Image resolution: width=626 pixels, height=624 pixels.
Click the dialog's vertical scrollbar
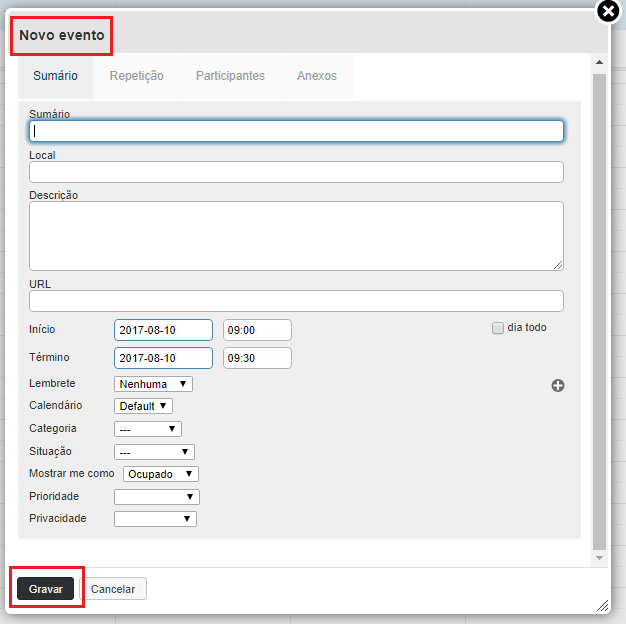(599, 300)
